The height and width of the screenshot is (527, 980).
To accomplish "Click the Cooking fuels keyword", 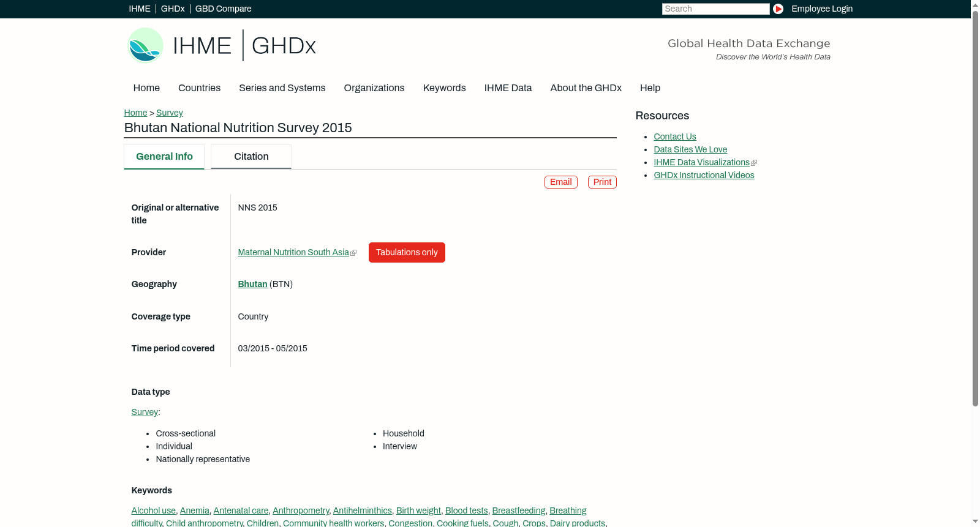I will (x=462, y=523).
